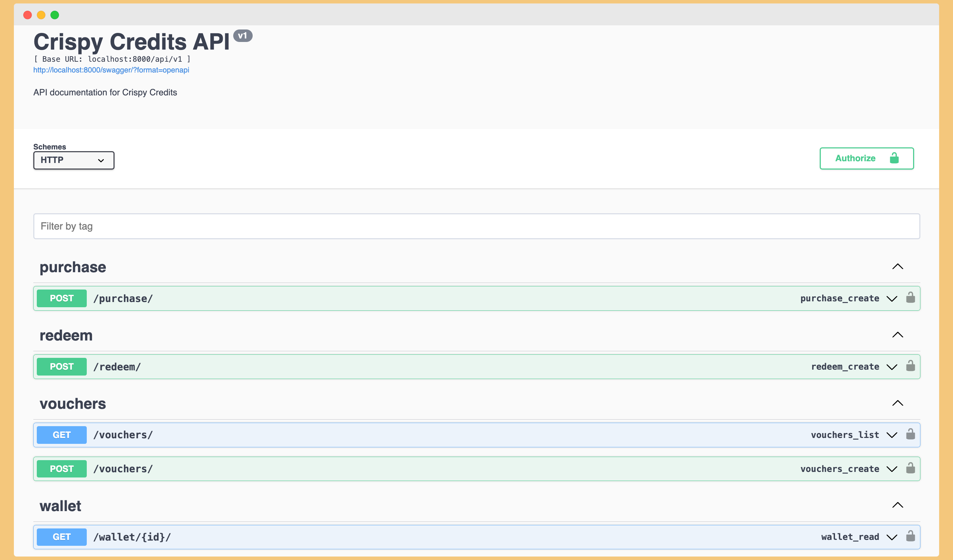Click the lock icon on wallet_read row

click(x=910, y=536)
